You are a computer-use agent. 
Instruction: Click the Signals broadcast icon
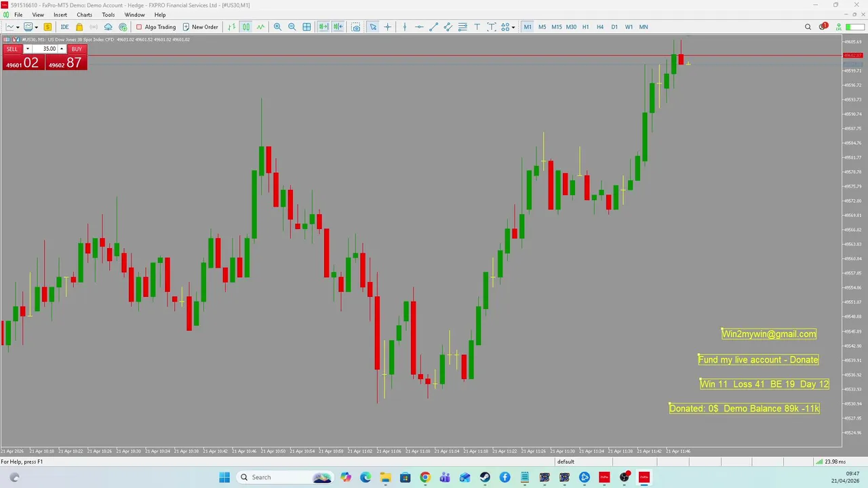94,27
